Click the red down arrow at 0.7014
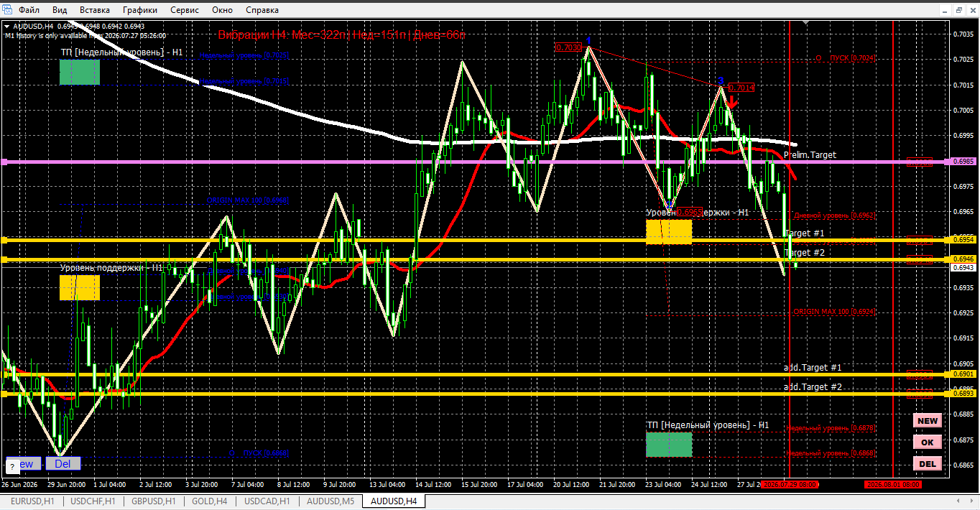 (730, 101)
